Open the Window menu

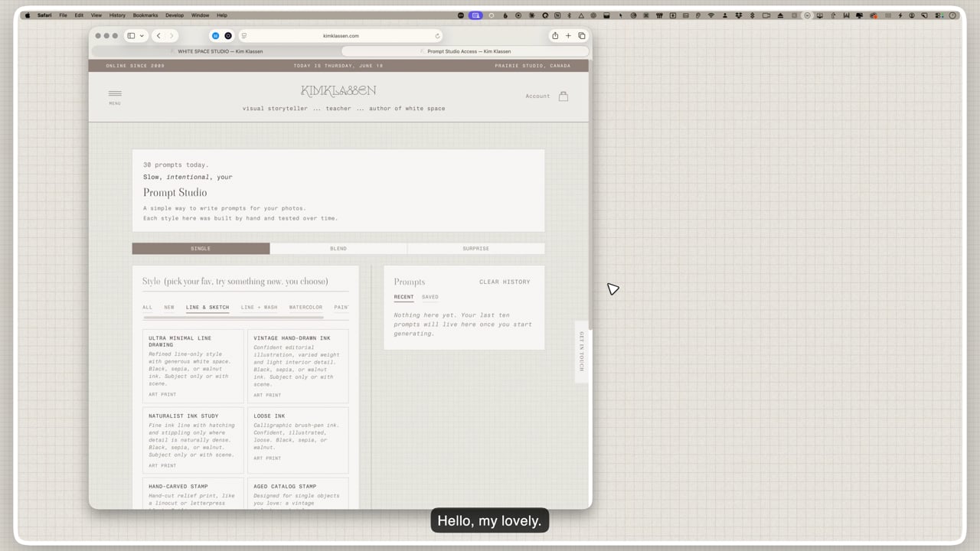tap(200, 15)
